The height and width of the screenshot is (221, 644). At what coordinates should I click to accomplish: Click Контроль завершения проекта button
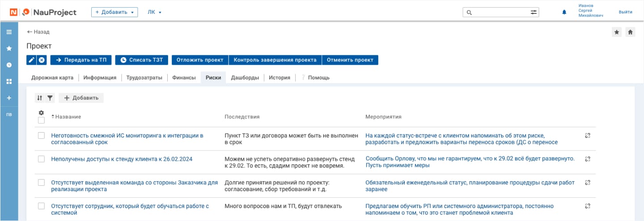coord(275,60)
